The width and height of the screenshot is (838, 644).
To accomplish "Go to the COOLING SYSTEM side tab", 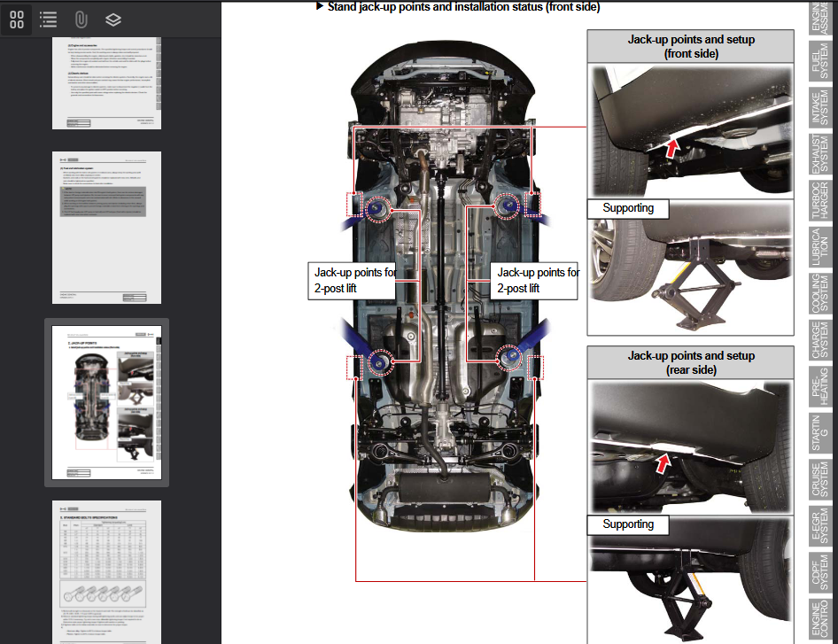I will pos(819,293).
